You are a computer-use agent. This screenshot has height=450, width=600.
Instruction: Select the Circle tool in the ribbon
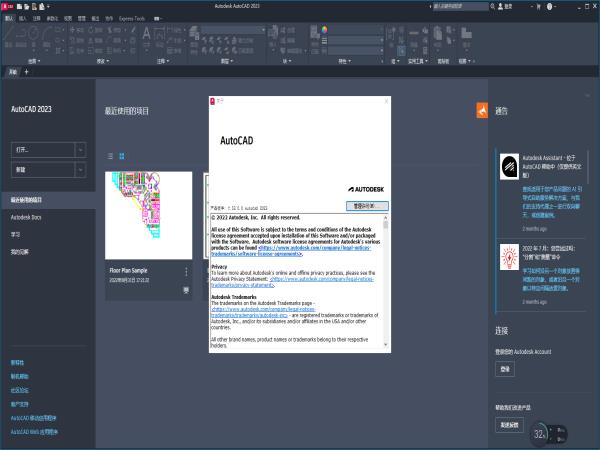coord(34,35)
